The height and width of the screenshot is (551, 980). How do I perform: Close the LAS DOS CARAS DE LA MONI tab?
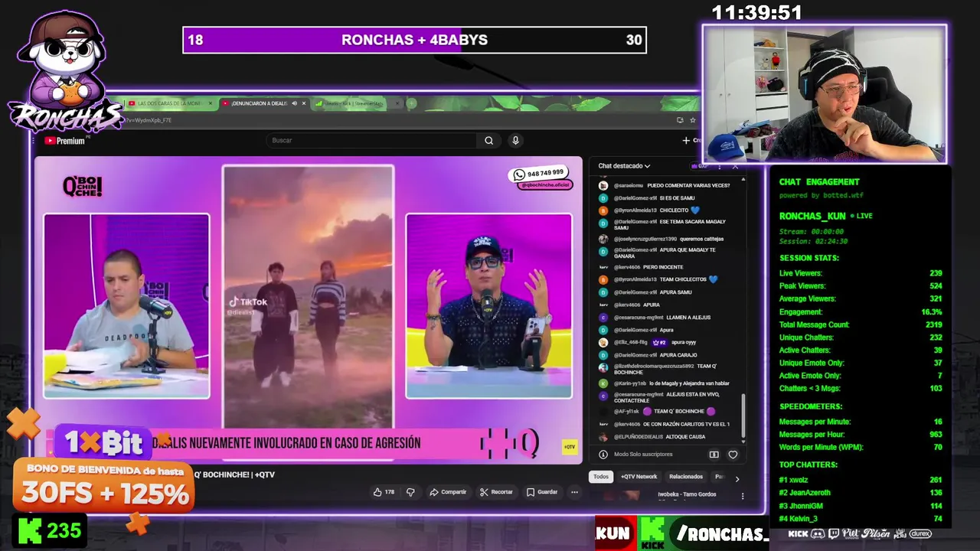point(212,103)
